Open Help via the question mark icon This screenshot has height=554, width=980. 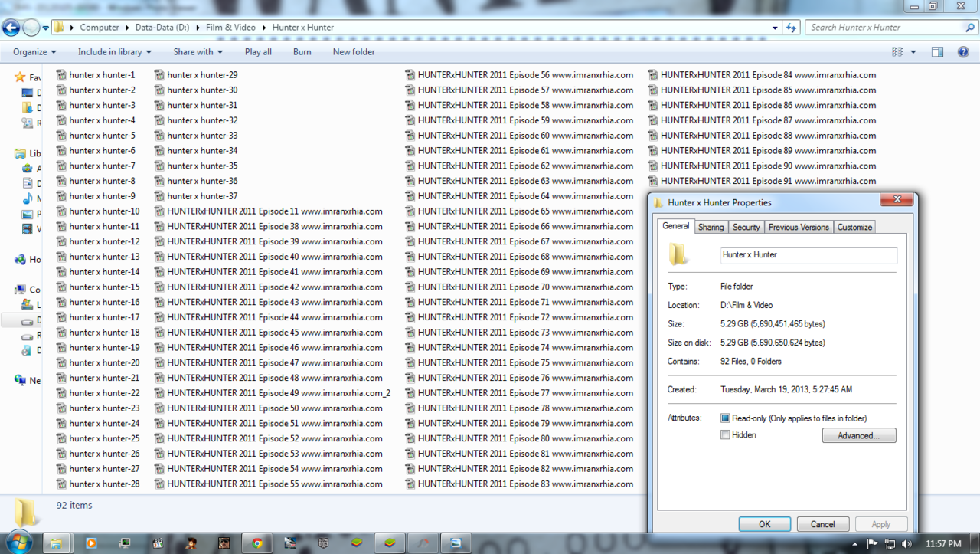pos(963,52)
